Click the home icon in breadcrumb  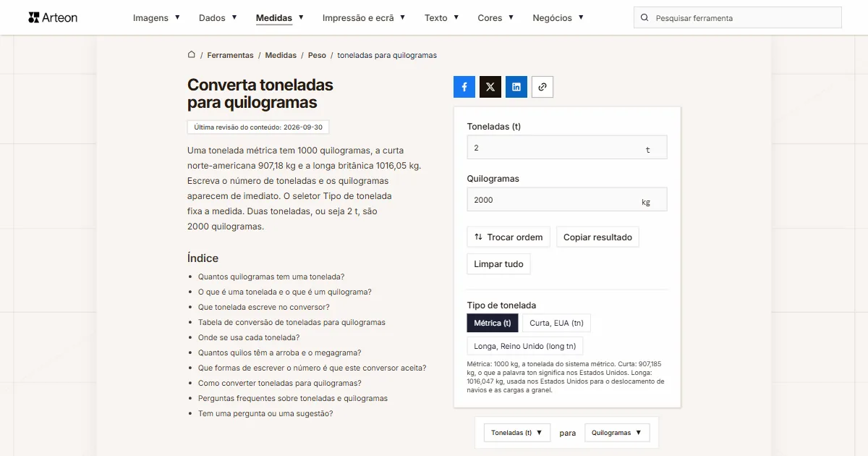click(x=192, y=54)
